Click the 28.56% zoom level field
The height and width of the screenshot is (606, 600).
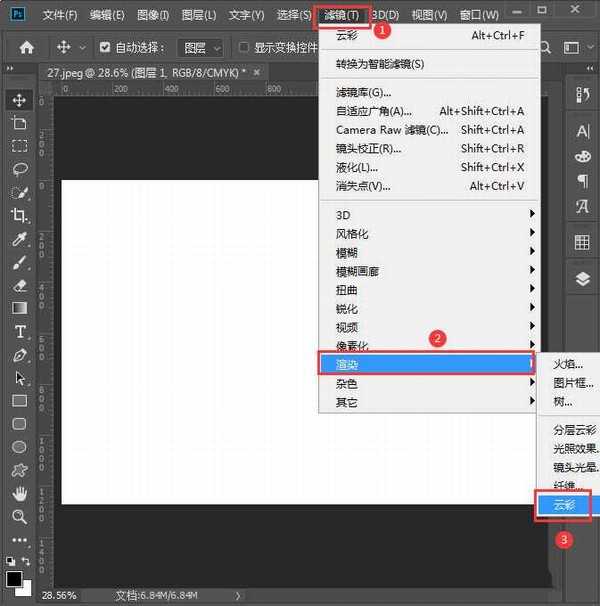pyautogui.click(x=60, y=595)
